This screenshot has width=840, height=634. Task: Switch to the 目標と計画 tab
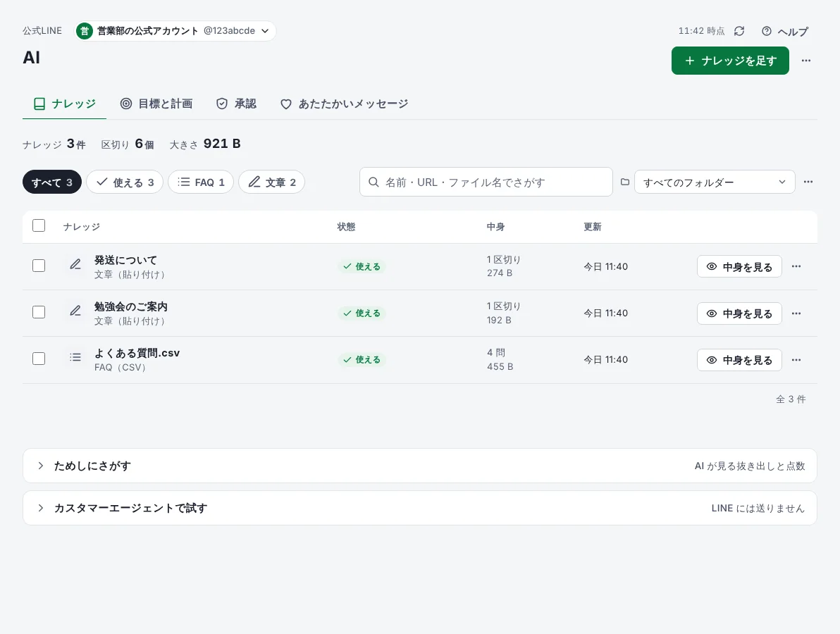(156, 104)
